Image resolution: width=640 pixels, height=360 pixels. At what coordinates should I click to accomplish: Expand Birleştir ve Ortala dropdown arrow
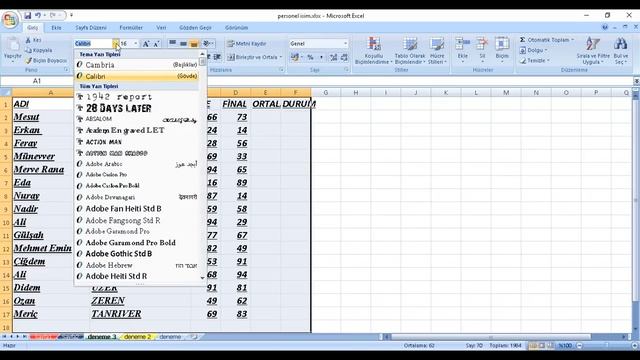point(281,57)
